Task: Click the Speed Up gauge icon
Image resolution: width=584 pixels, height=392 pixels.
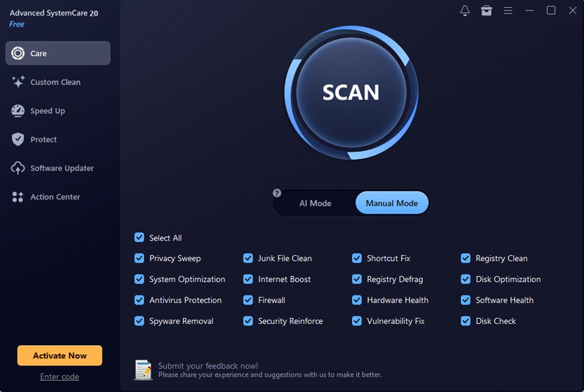Action: click(17, 110)
